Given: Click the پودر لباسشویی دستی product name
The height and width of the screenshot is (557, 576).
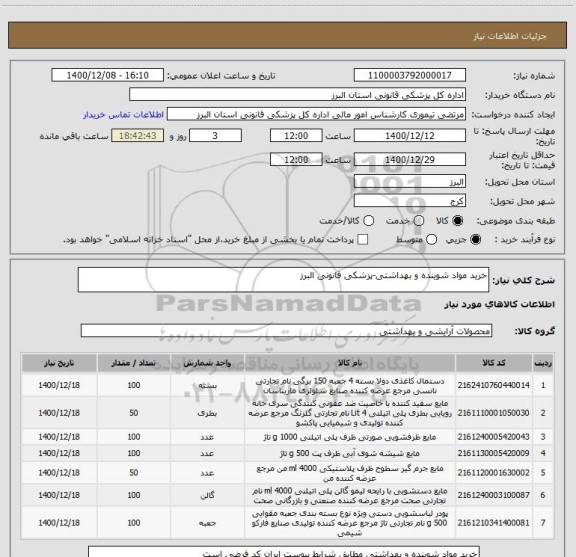Looking at the screenshot, I should [x=350, y=523].
